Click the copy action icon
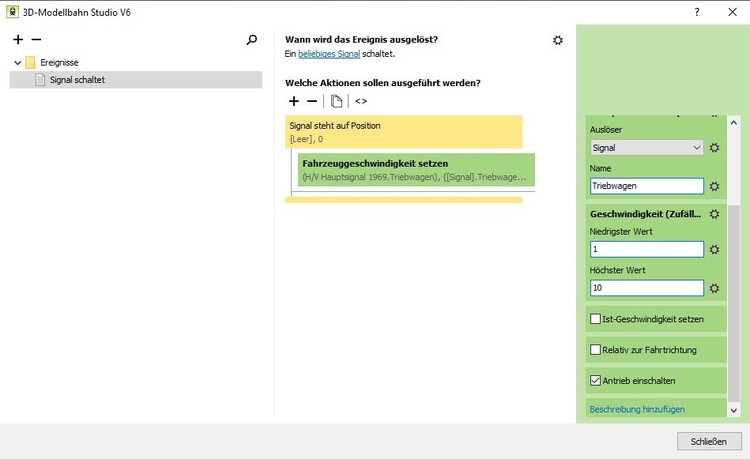750x459 pixels. pyautogui.click(x=336, y=101)
